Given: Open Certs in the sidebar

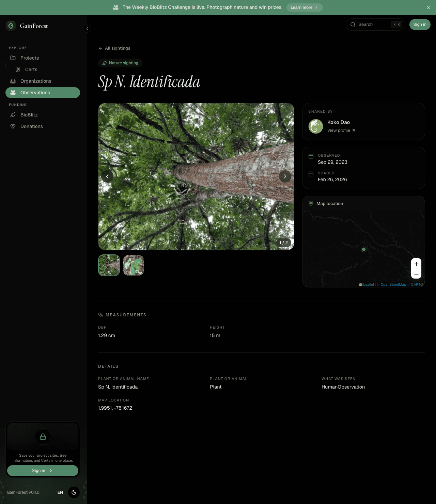Looking at the screenshot, I should (45, 69).
